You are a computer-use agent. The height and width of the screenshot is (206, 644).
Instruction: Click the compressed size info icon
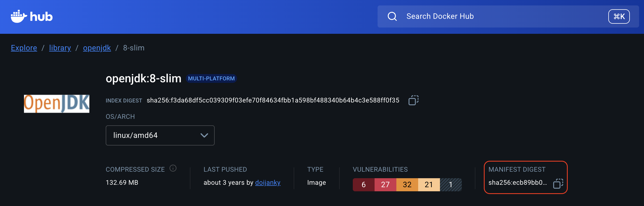[x=173, y=168]
